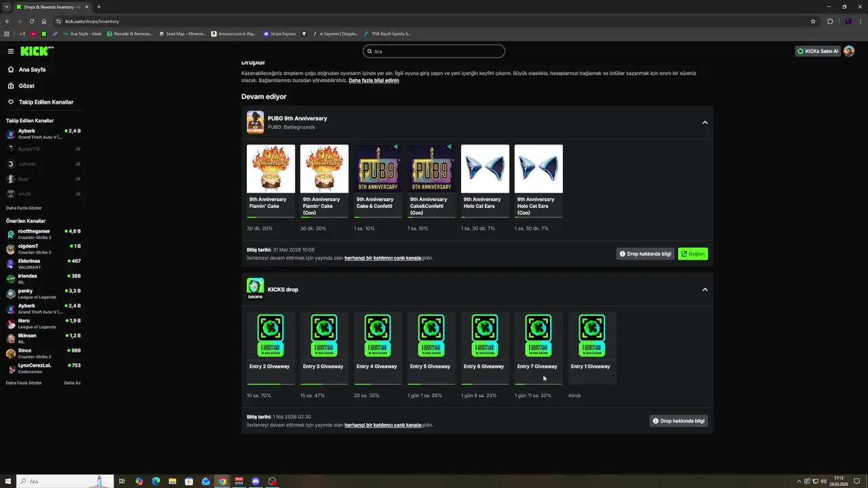This screenshot has height=488, width=868.
Task: Click Daha Az to show fewer
Action: pos(73,383)
